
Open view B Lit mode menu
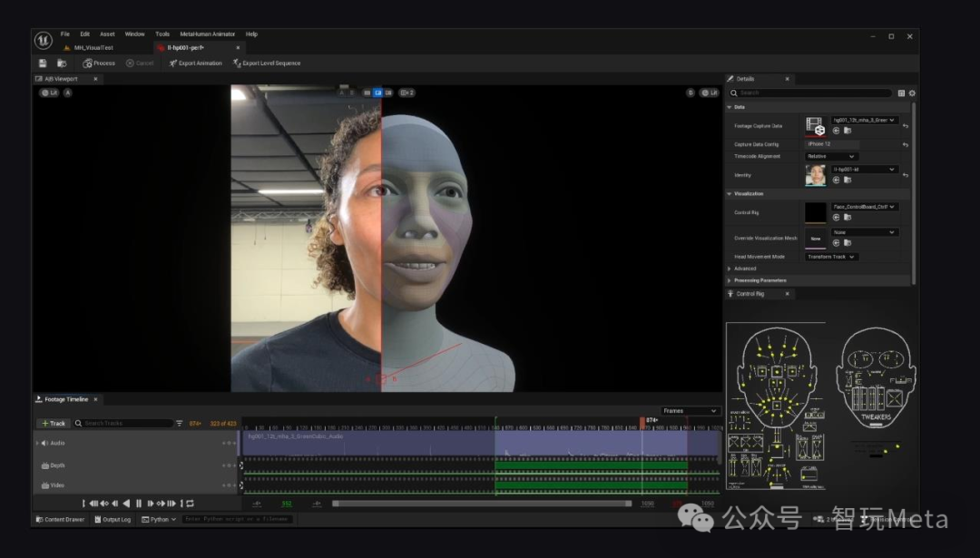pos(710,93)
